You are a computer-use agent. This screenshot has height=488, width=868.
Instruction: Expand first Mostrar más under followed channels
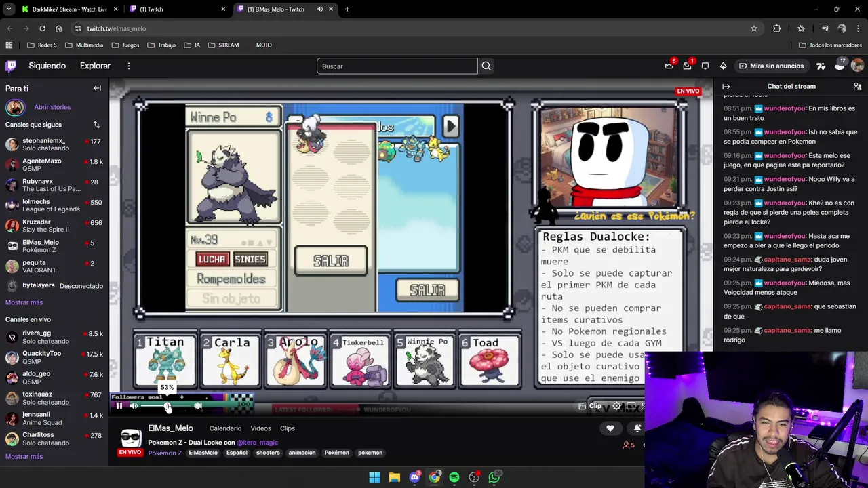[x=24, y=302]
